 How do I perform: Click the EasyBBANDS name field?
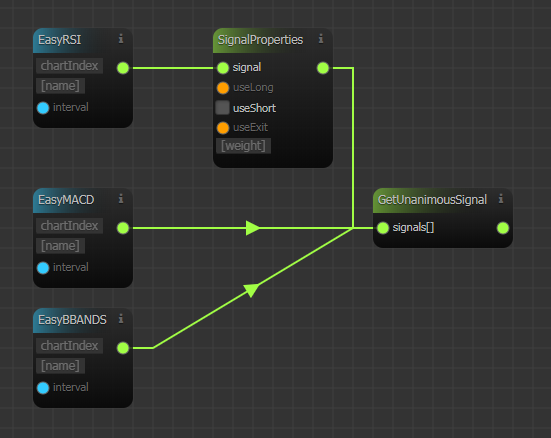[x=60, y=366]
